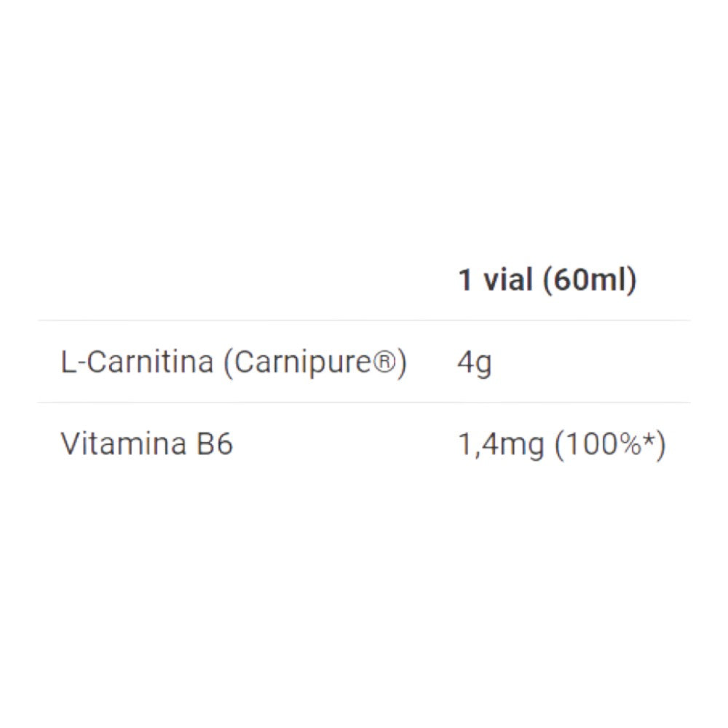The width and height of the screenshot is (728, 728).
Task: Click the letter "L" in L-Carnitina
Action: pyautogui.click(x=69, y=362)
